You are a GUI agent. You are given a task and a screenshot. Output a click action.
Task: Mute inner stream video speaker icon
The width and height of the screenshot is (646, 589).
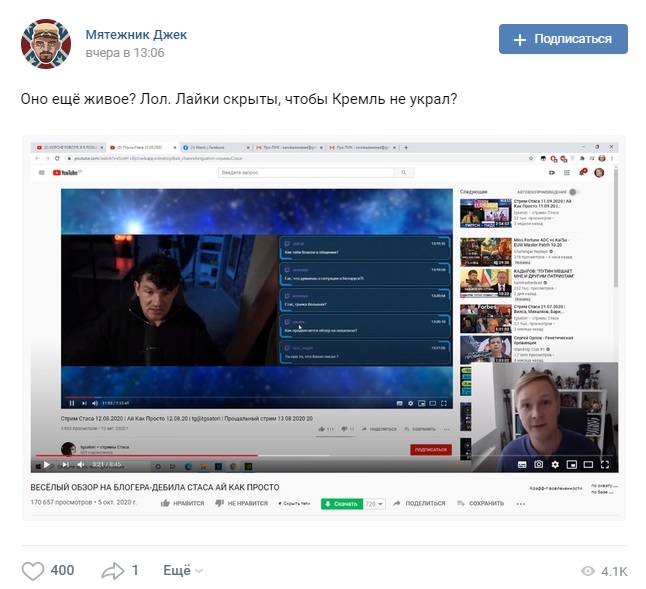click(95, 403)
